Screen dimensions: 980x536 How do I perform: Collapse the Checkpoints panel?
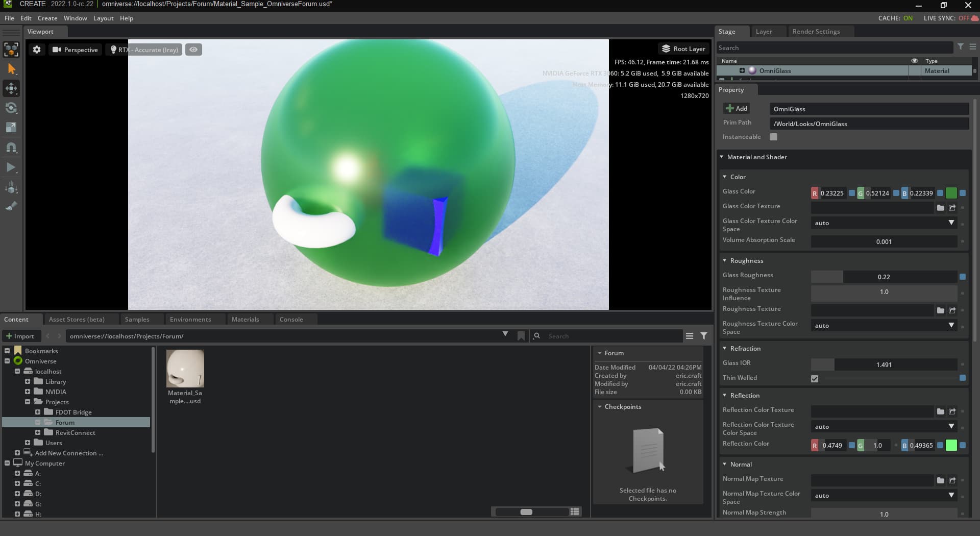tap(600, 406)
